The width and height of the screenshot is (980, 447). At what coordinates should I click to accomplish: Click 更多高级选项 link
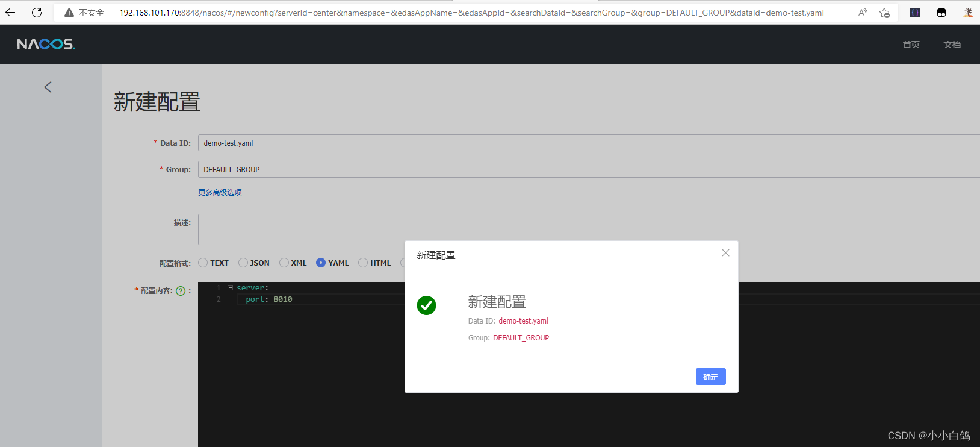coord(220,192)
